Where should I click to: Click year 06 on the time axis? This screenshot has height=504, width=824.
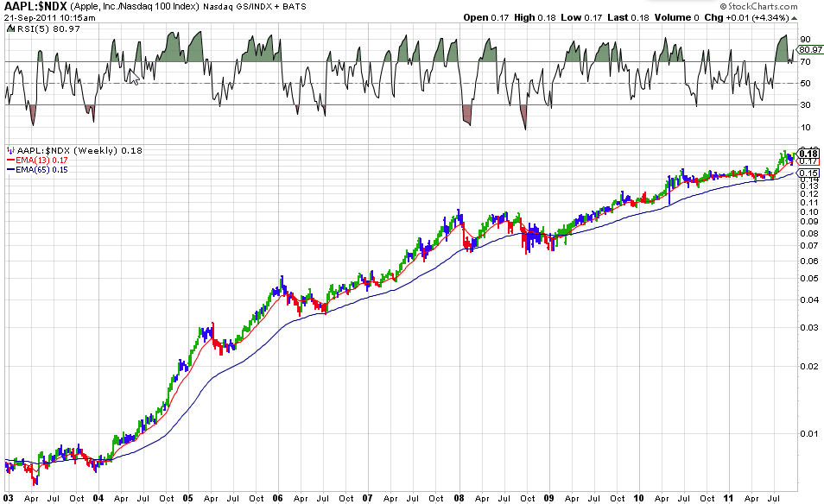277,498
